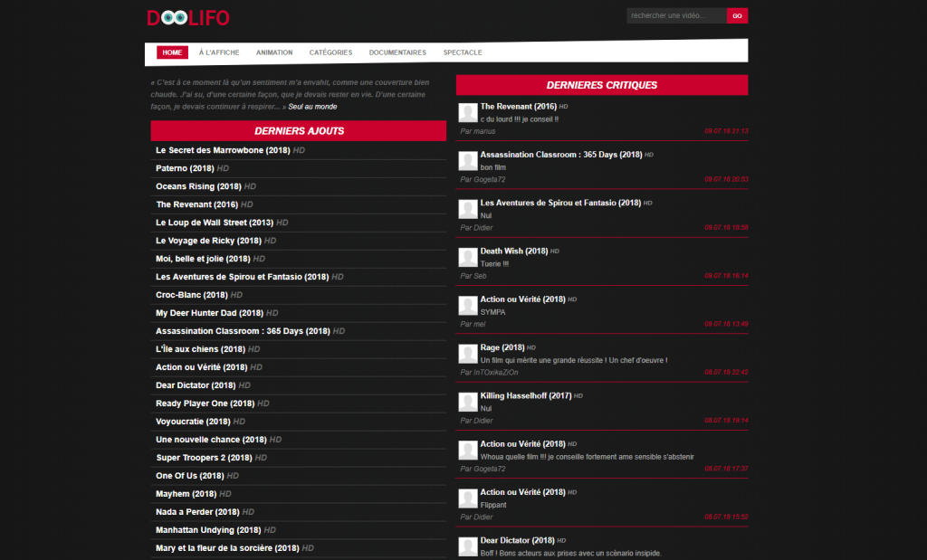Click marius's avatar beside The Revenant review
Screen dimensions: 927x560
[x=468, y=113]
